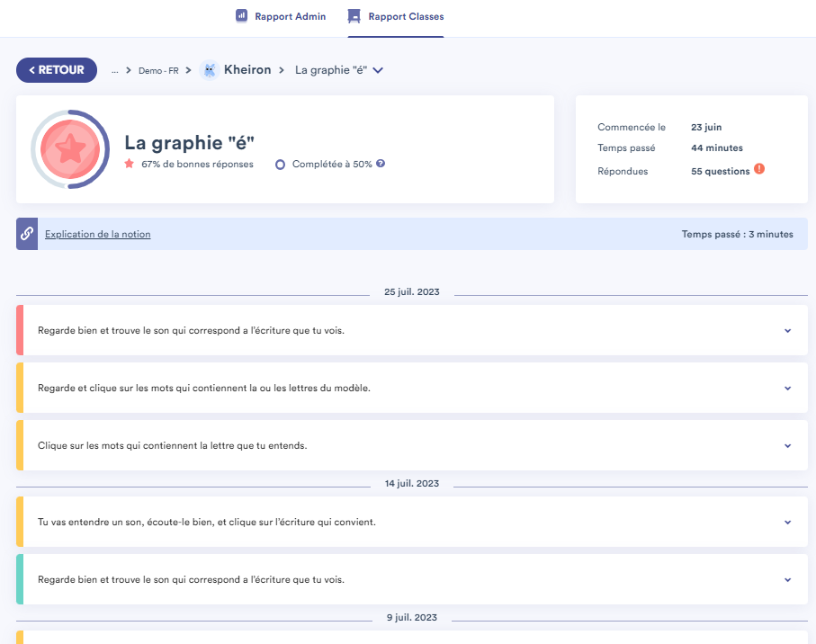Open the La graphie "é" breadcrumb dropdown
The image size is (816, 644).
pyautogui.click(x=339, y=70)
